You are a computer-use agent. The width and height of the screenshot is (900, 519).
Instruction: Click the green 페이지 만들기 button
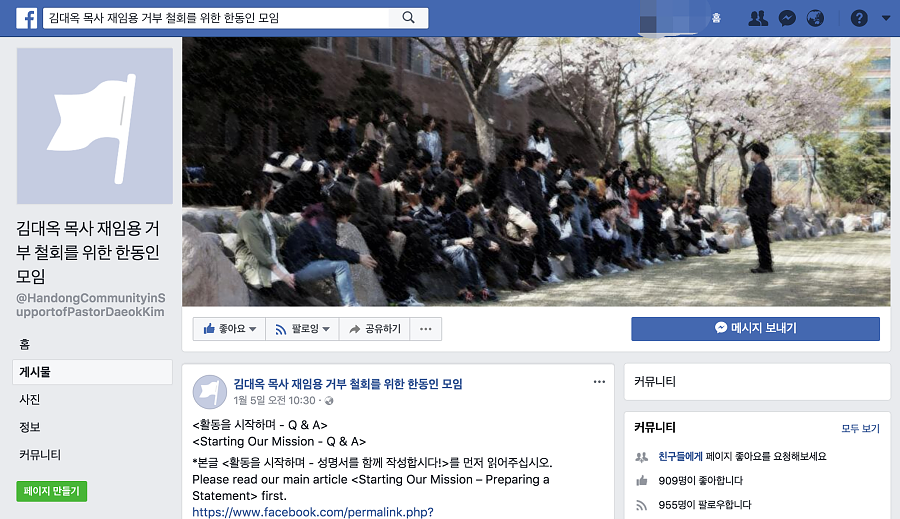[x=52, y=491]
